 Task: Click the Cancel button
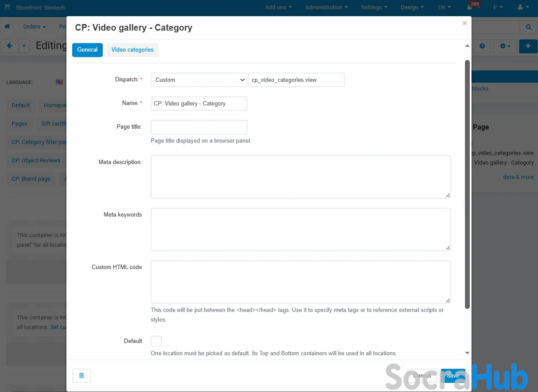click(422, 376)
